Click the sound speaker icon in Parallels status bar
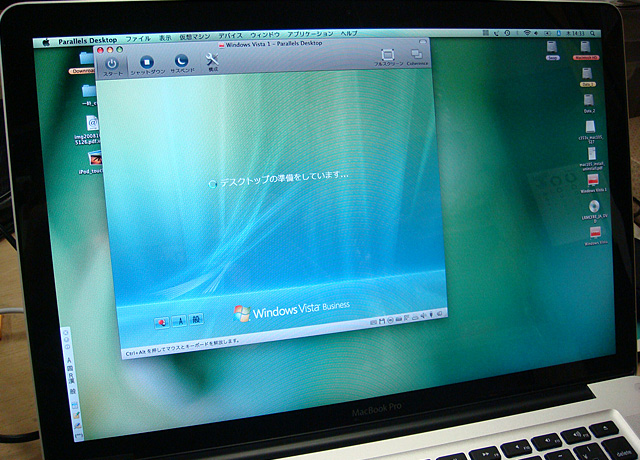 tap(423, 316)
